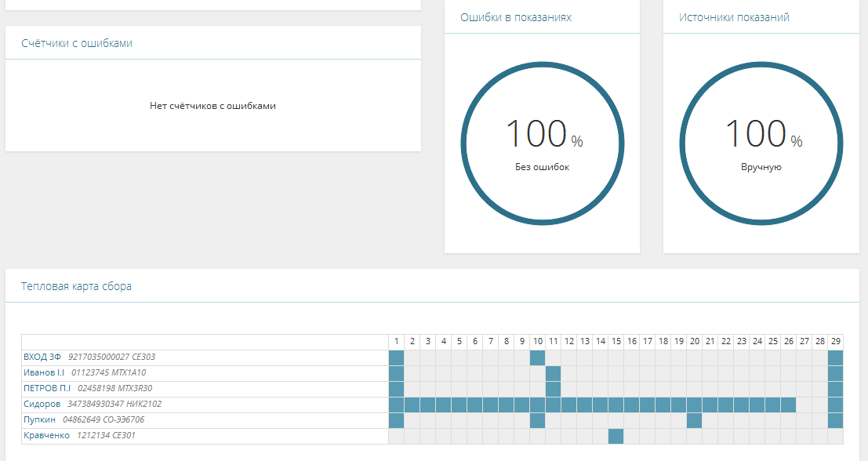Image resolution: width=868 pixels, height=461 pixels.
Task: Click Иванов's filled heatmap cell on day 11
Action: pyautogui.click(x=553, y=373)
